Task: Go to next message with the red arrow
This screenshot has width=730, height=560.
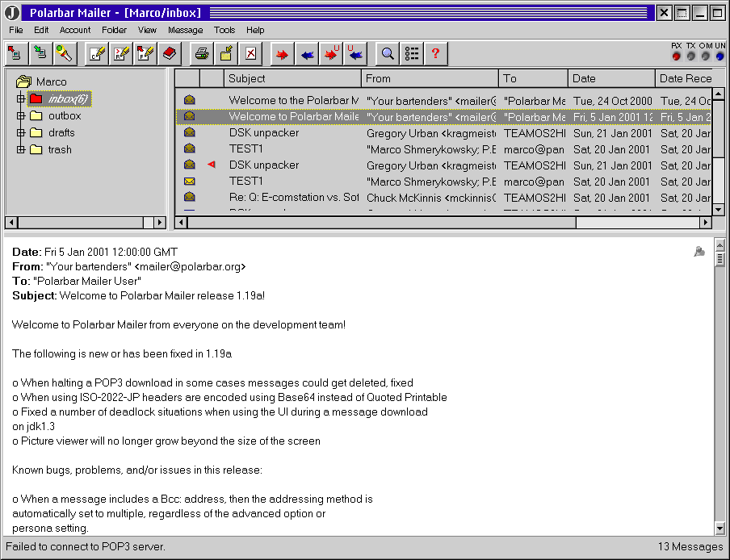Action: click(282, 53)
